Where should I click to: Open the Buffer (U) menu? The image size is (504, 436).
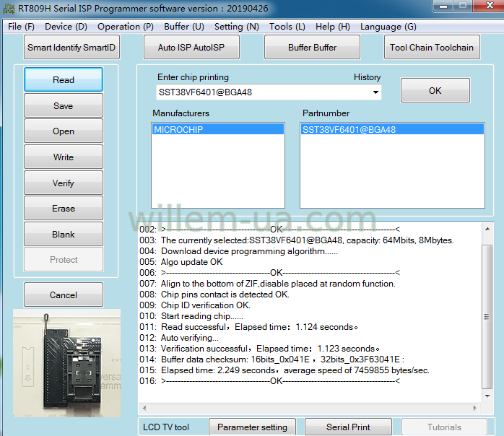(184, 27)
